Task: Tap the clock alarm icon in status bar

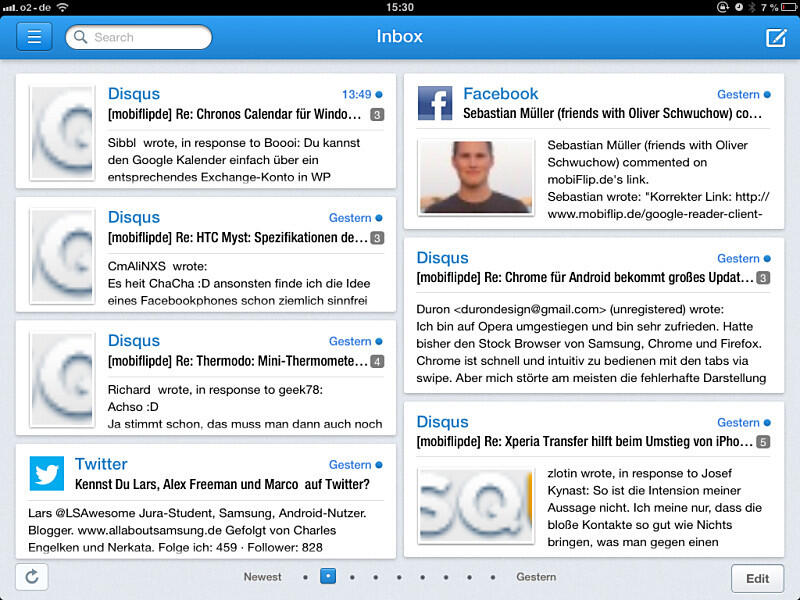Action: point(739,7)
